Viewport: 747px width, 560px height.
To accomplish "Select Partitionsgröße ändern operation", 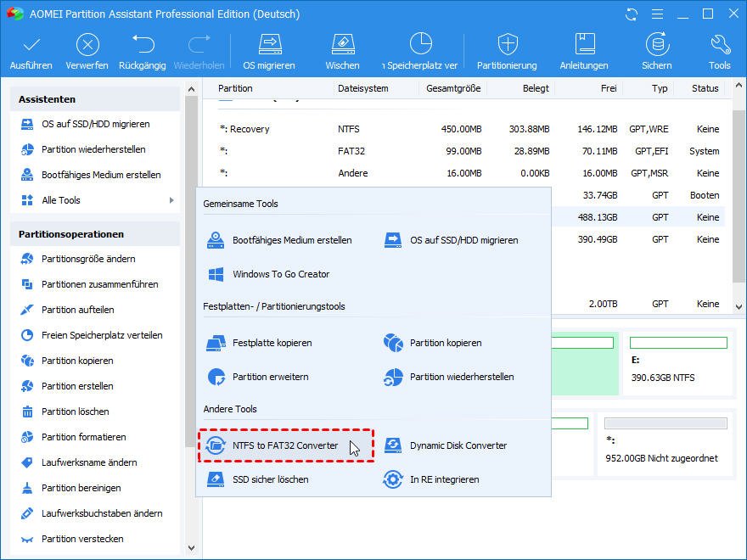I will coord(95,259).
